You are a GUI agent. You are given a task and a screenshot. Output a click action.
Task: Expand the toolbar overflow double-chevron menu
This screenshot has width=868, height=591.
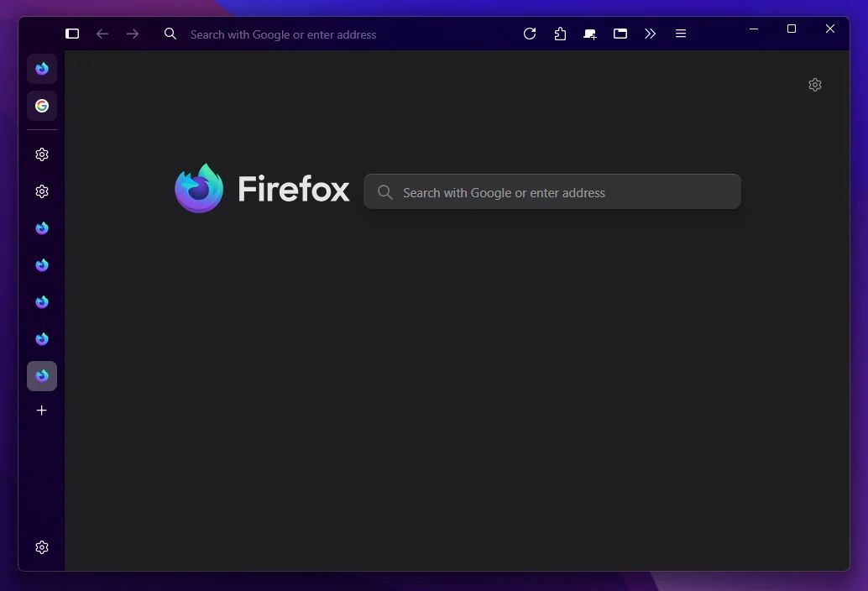click(651, 34)
